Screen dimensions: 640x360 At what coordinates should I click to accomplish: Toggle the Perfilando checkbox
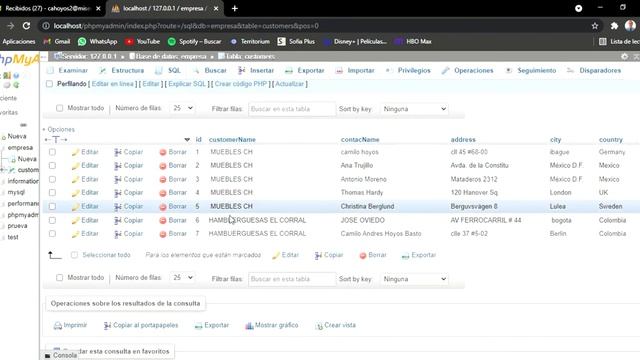tap(49, 84)
